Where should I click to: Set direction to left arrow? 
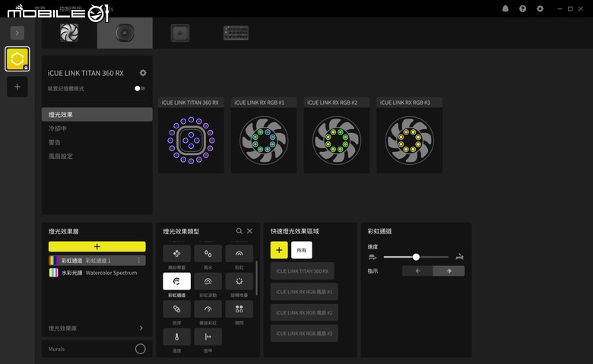(x=417, y=271)
